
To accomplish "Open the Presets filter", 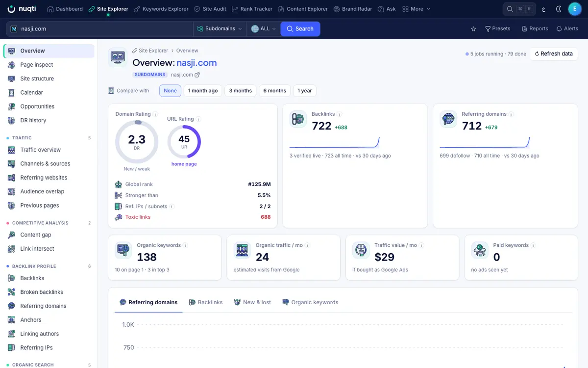I will 497,29.
